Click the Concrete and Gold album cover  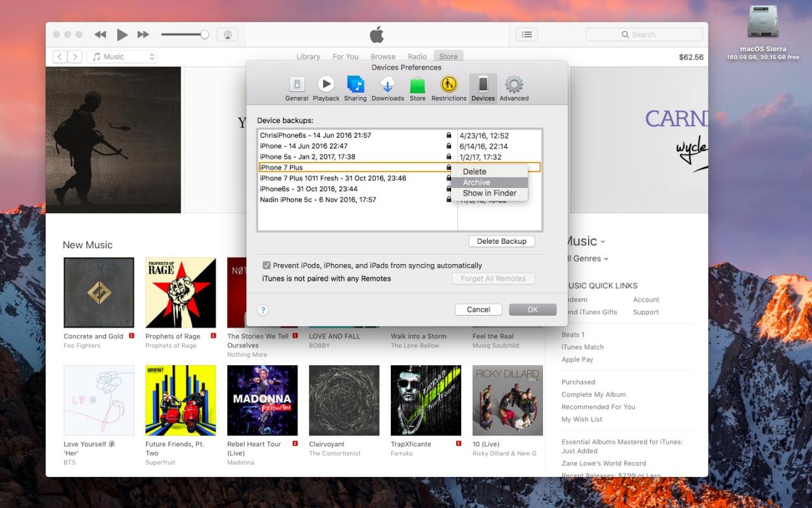pyautogui.click(x=98, y=292)
